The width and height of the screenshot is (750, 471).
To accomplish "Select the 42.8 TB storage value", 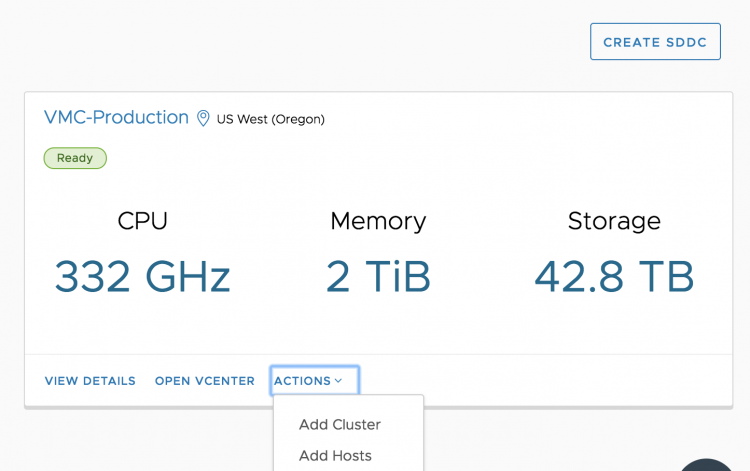I will pos(614,277).
